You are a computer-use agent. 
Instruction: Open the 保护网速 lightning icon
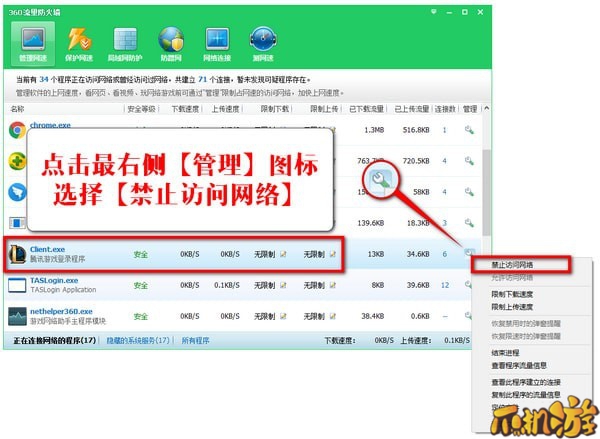click(x=79, y=39)
